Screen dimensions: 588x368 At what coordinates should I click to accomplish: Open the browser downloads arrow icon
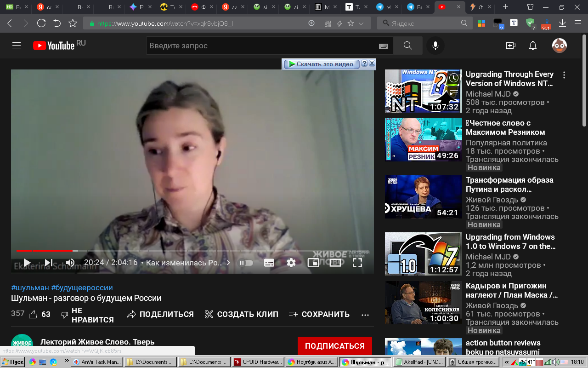pos(562,23)
